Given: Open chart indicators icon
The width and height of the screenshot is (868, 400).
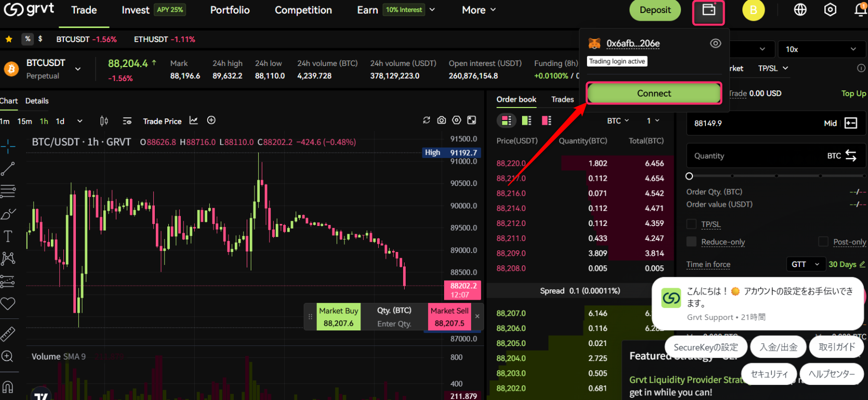Looking at the screenshot, I should [194, 121].
